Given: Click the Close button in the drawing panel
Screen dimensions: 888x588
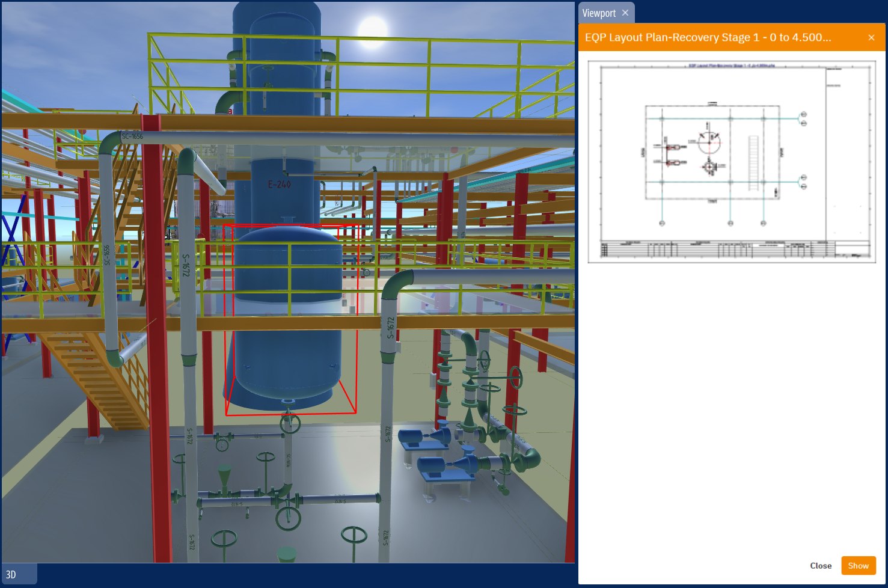Looking at the screenshot, I should (x=821, y=566).
